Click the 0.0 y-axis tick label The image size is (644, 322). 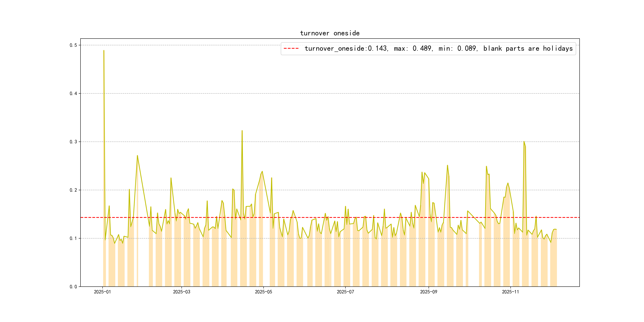click(73, 286)
